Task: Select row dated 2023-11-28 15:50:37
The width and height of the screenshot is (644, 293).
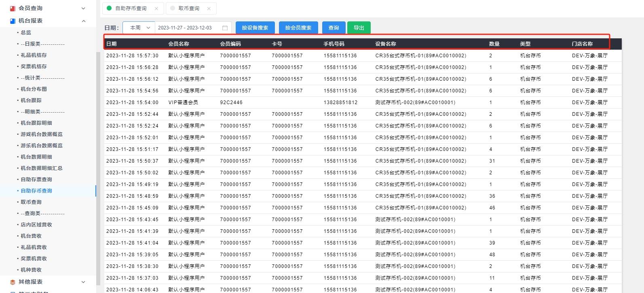Action: (363, 161)
